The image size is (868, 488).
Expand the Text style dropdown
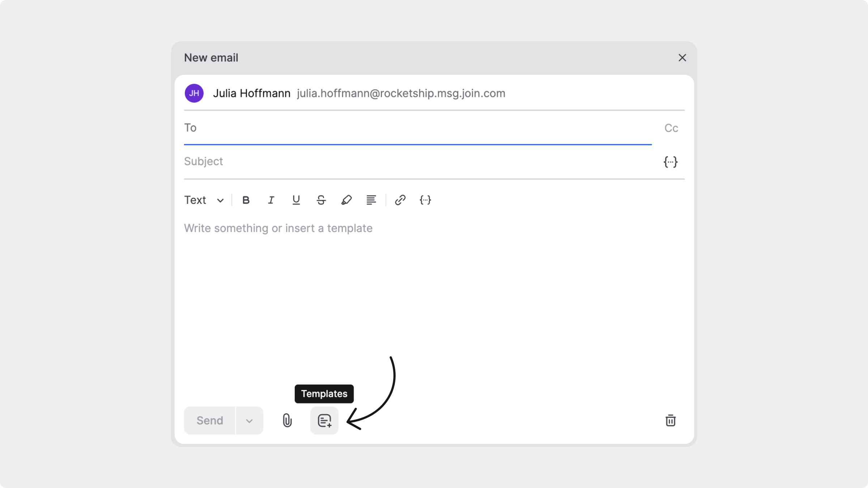(204, 200)
